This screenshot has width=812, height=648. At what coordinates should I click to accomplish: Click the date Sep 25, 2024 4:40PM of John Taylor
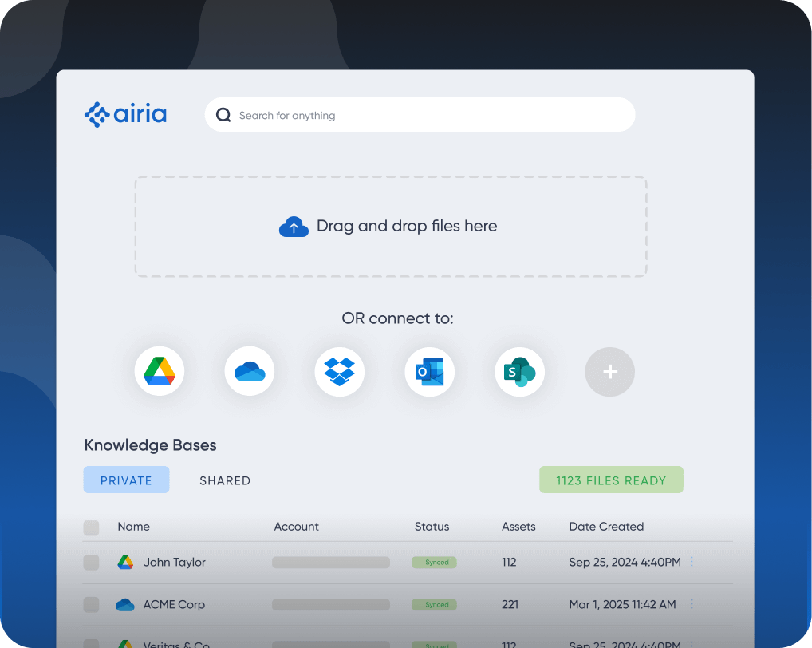pos(625,562)
